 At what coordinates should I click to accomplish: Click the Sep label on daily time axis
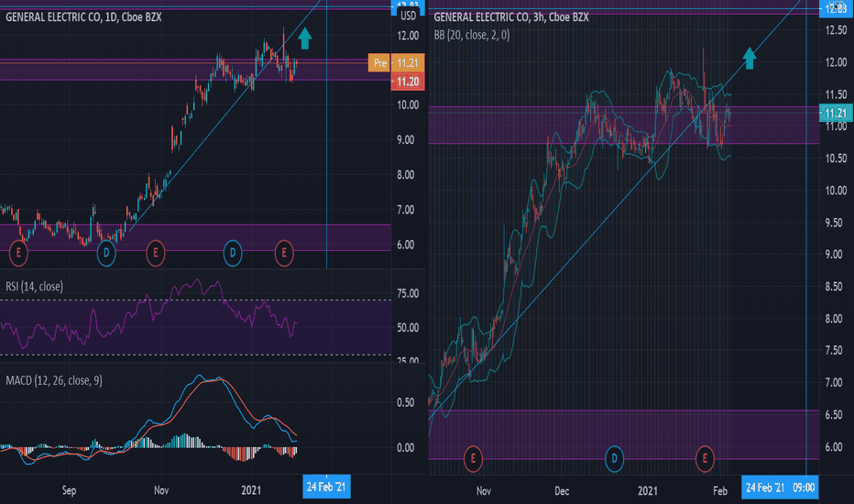[69, 490]
